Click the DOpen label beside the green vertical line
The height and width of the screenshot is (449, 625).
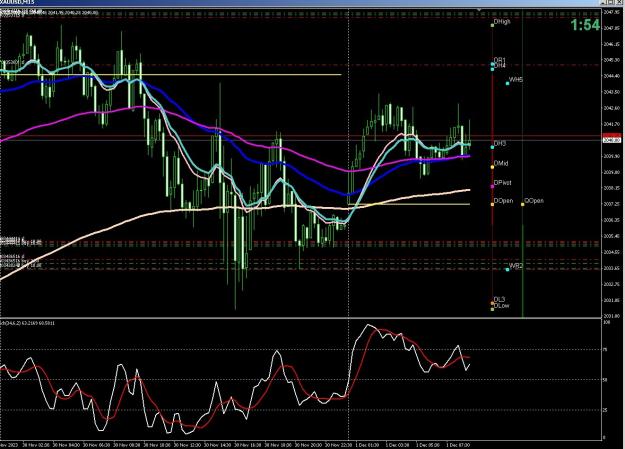534,201
